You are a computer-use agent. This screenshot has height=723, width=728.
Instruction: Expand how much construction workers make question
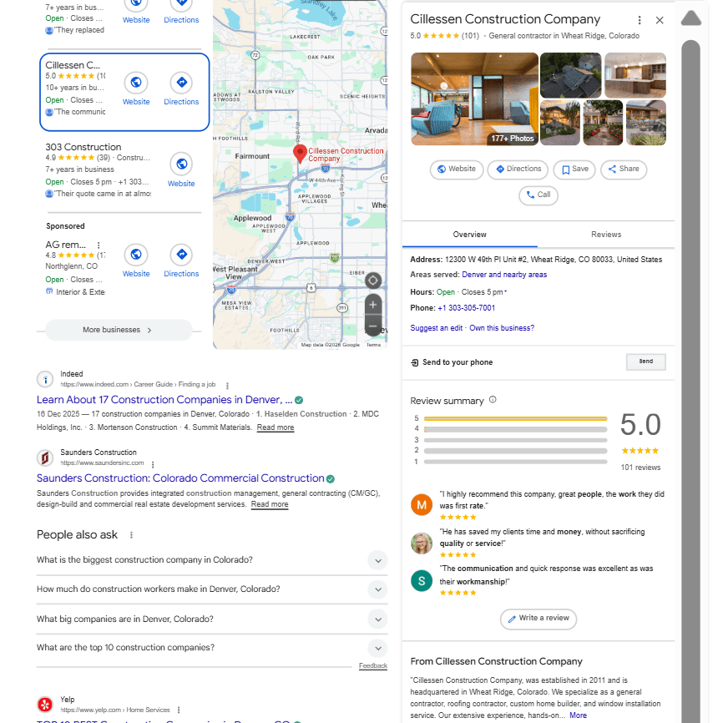click(x=377, y=589)
